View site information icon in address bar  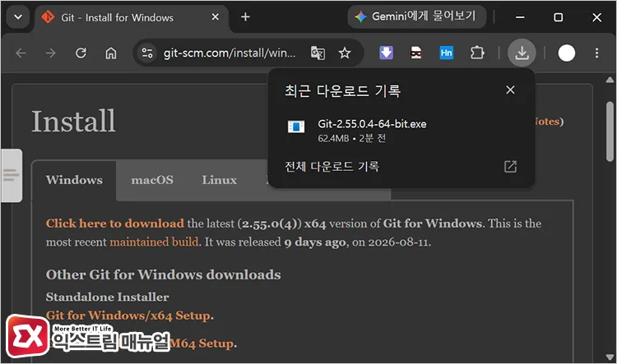click(147, 53)
